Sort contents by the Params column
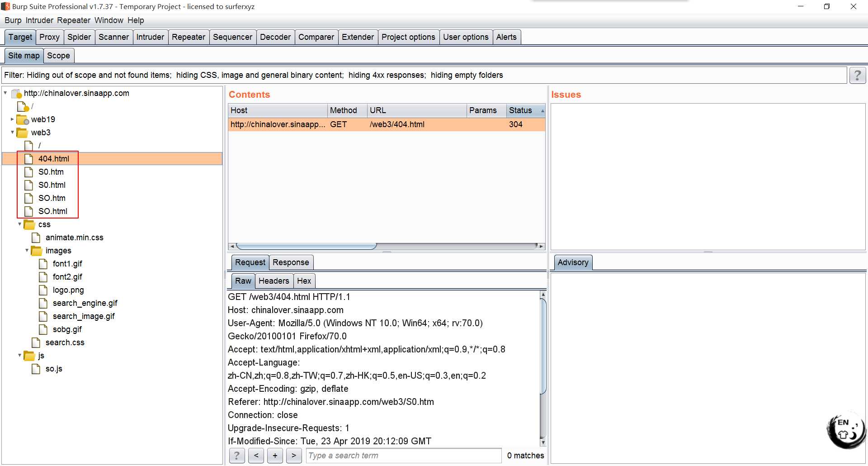 [x=486, y=110]
